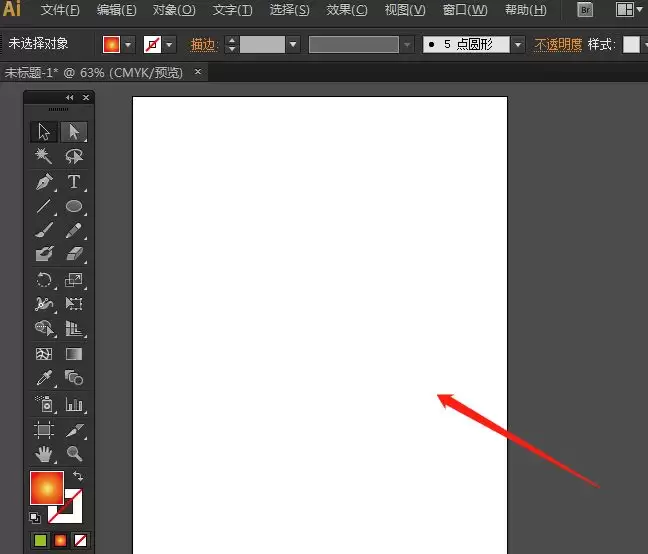Open the 文字(T) menu

point(233,10)
